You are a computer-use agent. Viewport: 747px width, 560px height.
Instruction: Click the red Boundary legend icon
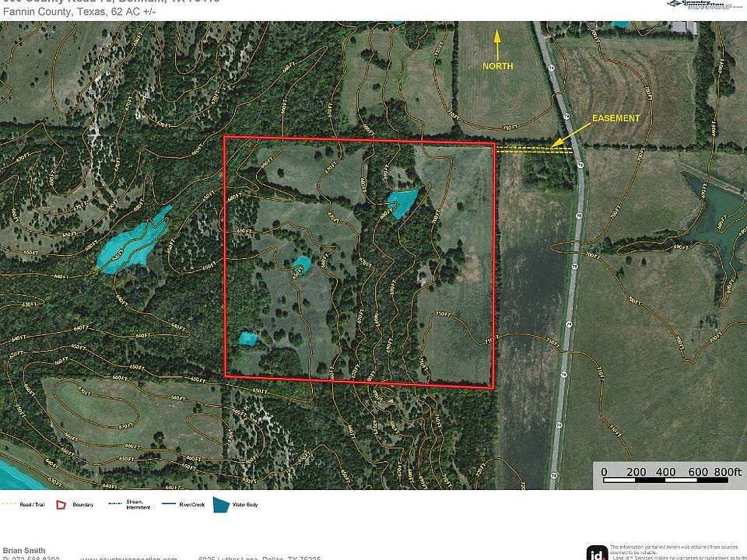tap(61, 505)
